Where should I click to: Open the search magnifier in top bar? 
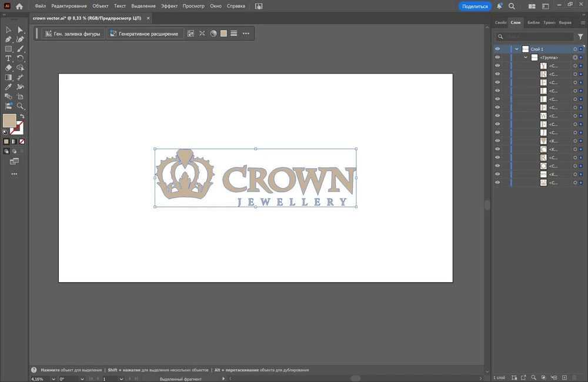[x=512, y=6]
